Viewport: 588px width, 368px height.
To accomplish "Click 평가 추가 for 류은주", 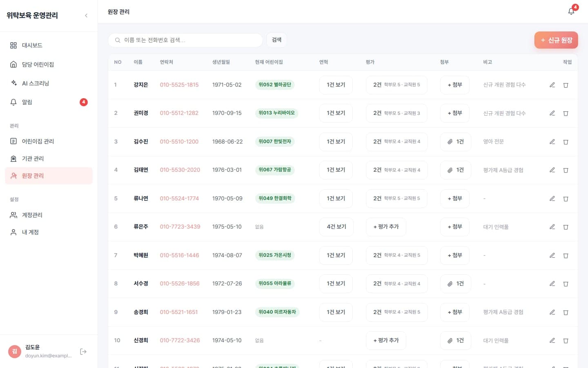I will pyautogui.click(x=386, y=227).
